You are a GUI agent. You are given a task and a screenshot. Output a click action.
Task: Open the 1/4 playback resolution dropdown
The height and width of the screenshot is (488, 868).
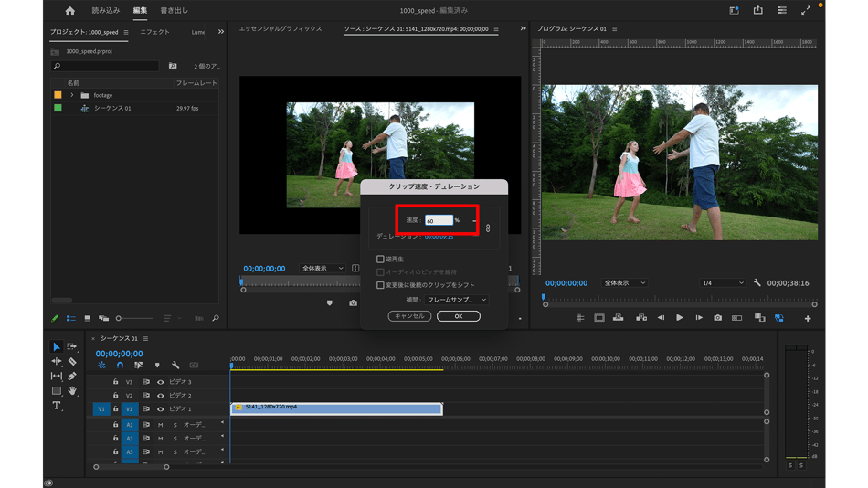click(722, 283)
